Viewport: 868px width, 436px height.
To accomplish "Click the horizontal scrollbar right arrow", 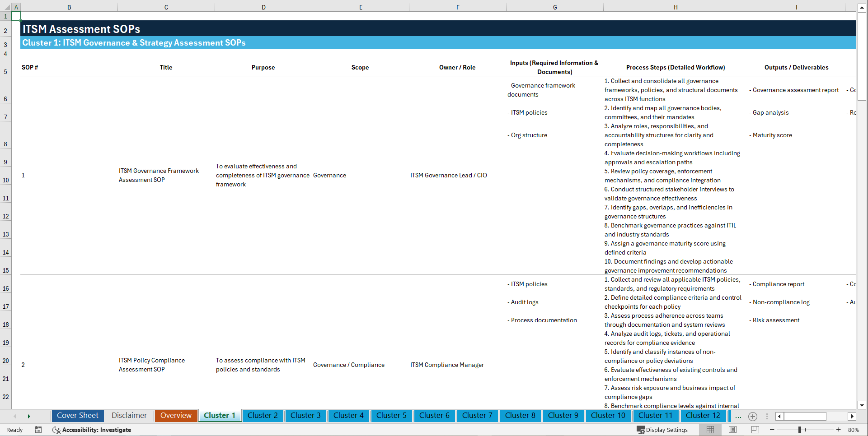I will pos(852,416).
